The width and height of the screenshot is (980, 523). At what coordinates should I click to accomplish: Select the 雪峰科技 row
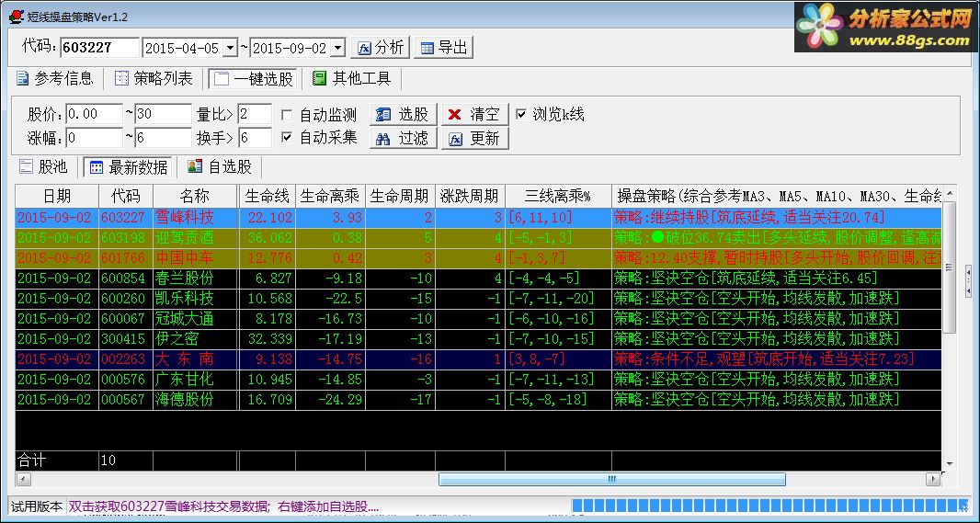[478, 218]
